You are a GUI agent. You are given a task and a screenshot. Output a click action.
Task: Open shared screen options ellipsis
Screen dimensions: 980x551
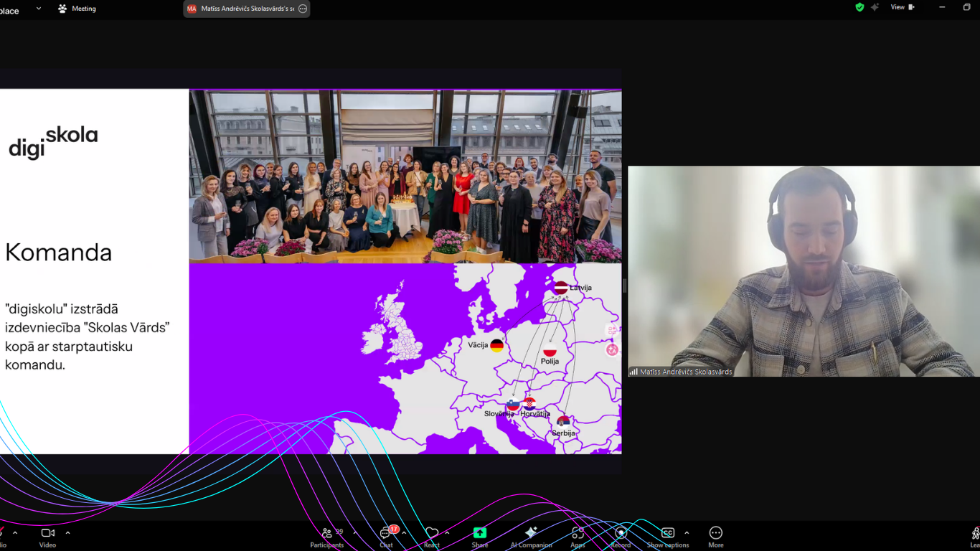[303, 9]
